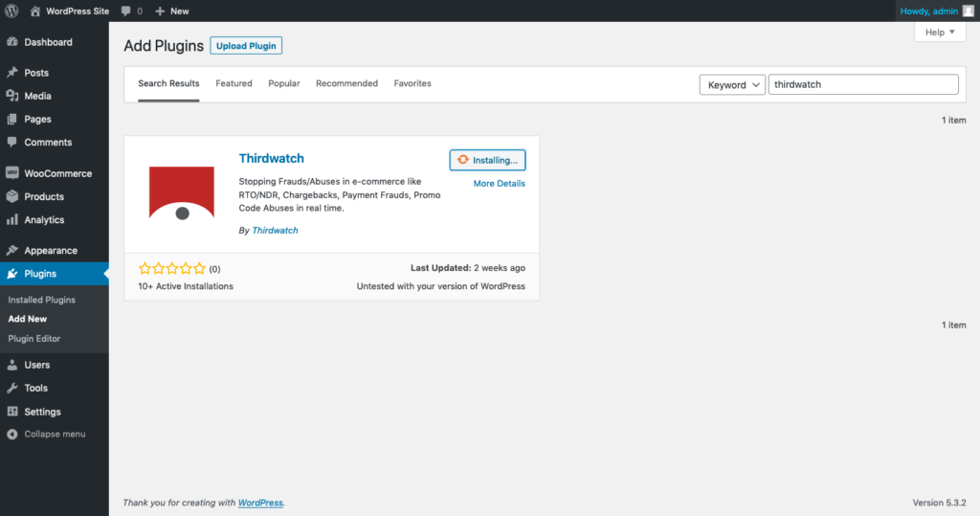Click the Comments icon in sidebar

11,142
